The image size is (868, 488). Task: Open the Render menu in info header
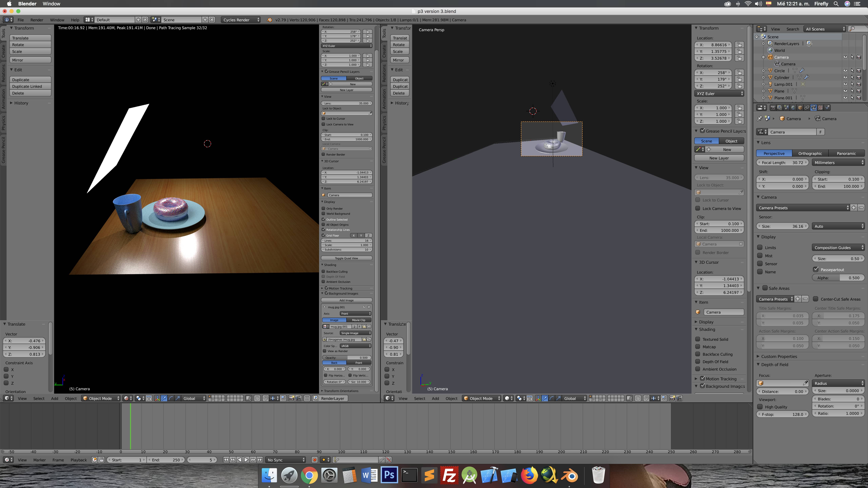click(x=37, y=20)
